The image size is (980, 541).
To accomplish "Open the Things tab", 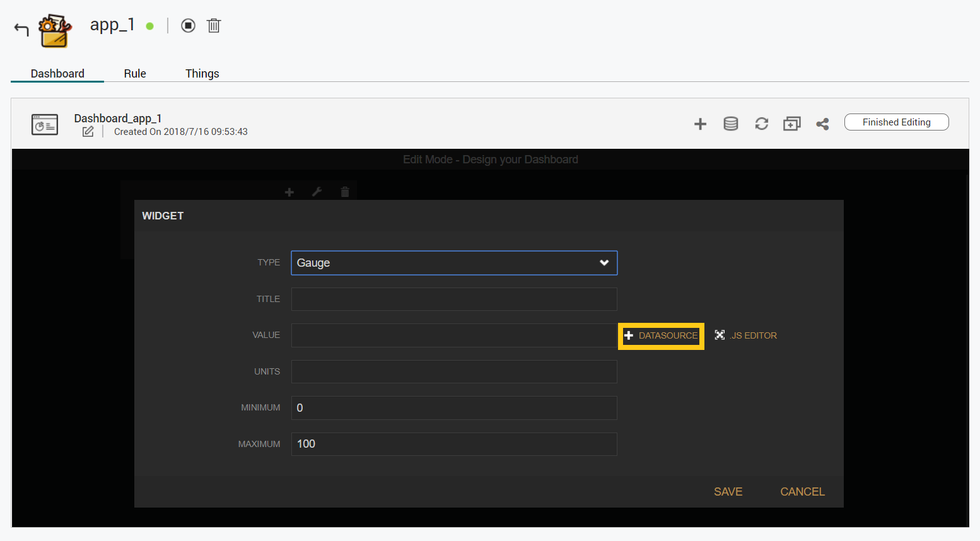I will coord(202,74).
